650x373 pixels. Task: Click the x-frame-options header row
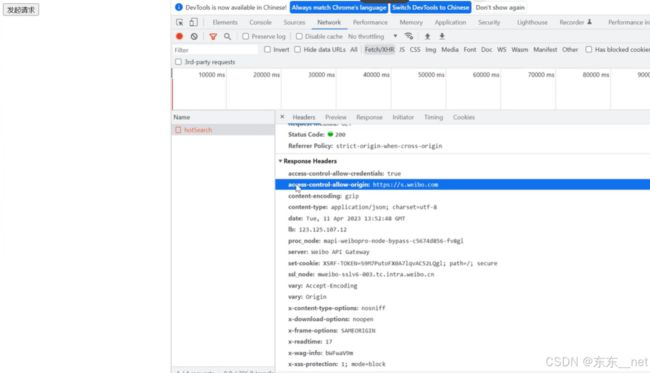pyautogui.click(x=463, y=330)
